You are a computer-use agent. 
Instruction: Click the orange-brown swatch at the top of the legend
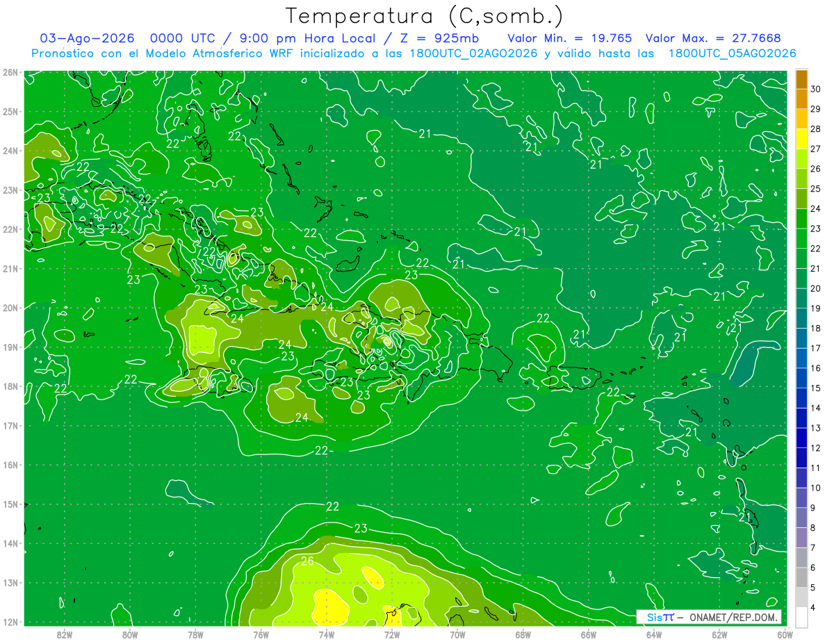click(x=801, y=79)
